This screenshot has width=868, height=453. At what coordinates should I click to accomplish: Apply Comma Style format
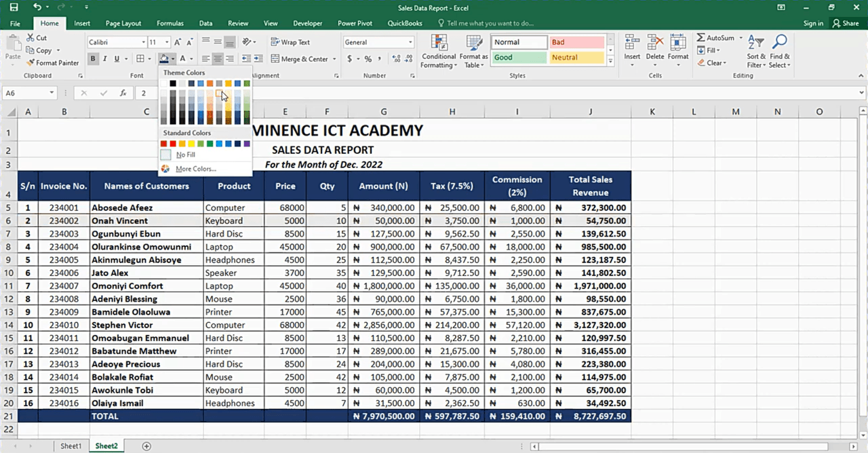379,59
